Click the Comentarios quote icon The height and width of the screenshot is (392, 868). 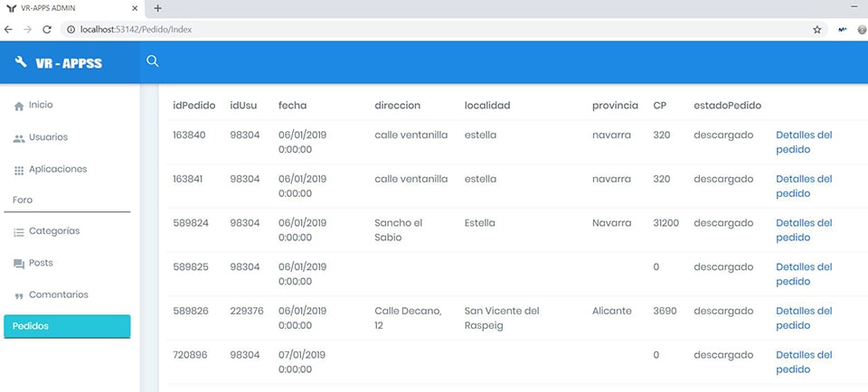tap(19, 295)
